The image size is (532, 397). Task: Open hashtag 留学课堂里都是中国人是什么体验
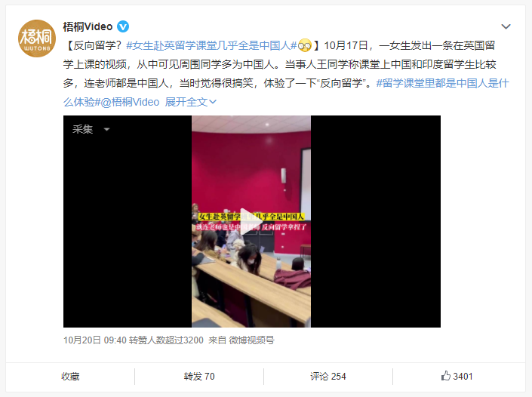point(286,92)
